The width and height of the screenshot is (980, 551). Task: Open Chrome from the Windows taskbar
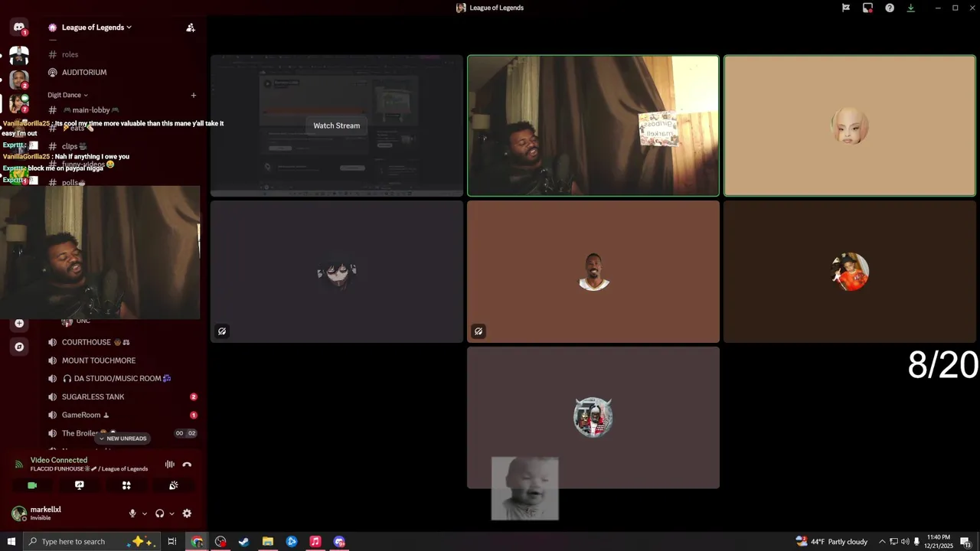tap(197, 542)
